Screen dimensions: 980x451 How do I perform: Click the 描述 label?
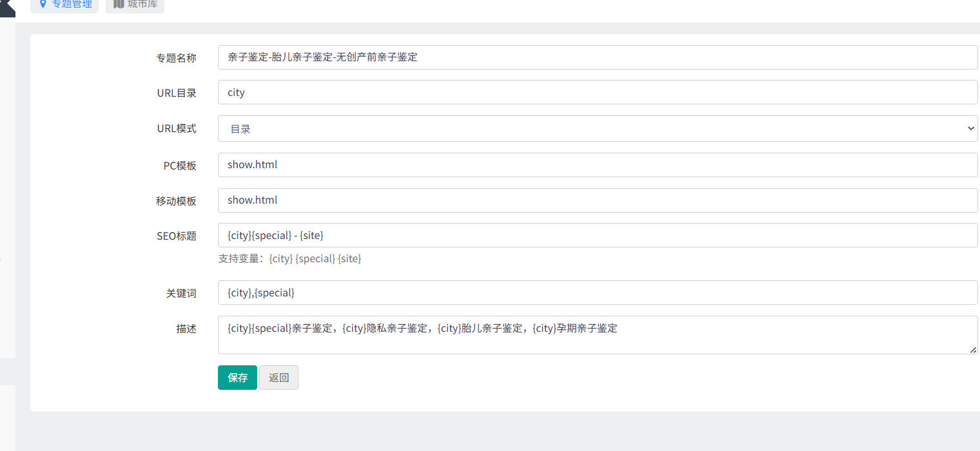pyautogui.click(x=186, y=329)
